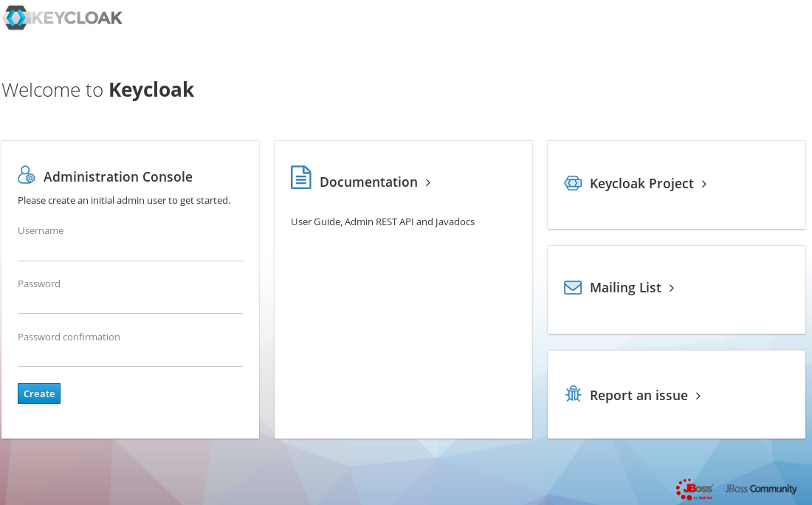The width and height of the screenshot is (812, 505).
Task: Click the Password confirmation label
Action: (69, 337)
